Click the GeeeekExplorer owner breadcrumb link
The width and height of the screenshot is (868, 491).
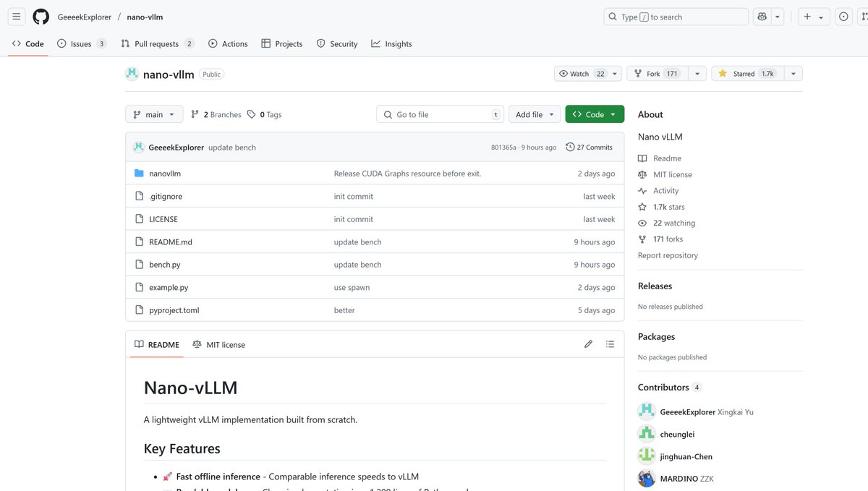[84, 17]
